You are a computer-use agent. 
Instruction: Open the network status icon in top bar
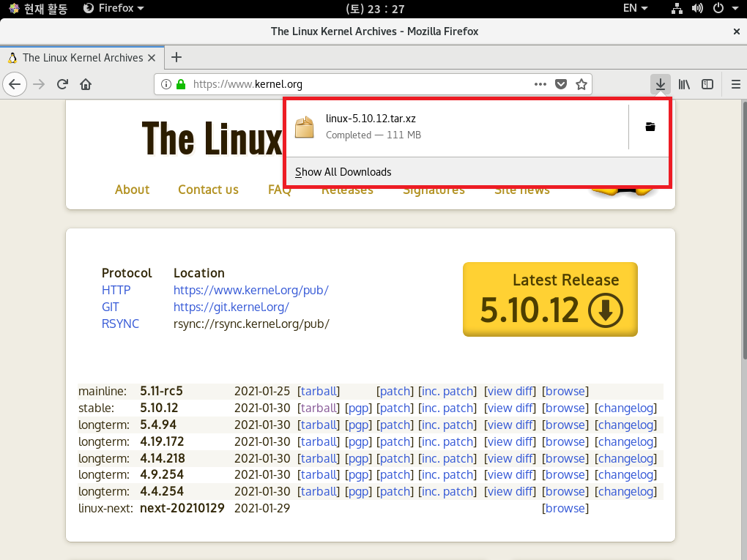click(x=677, y=9)
